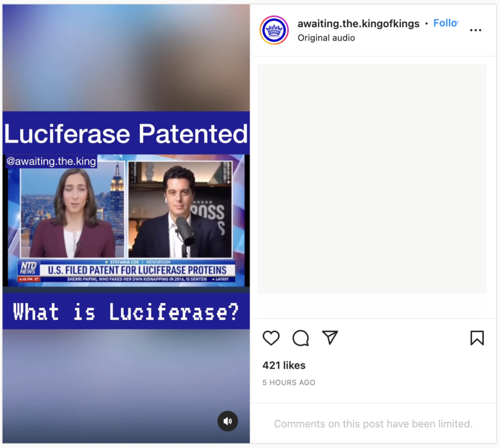Open the Original audio link
500x448 pixels.
click(326, 38)
